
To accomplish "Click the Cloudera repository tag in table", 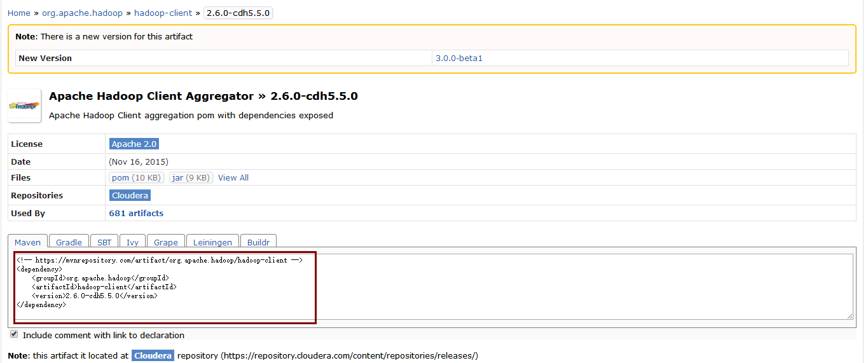I will coord(130,195).
